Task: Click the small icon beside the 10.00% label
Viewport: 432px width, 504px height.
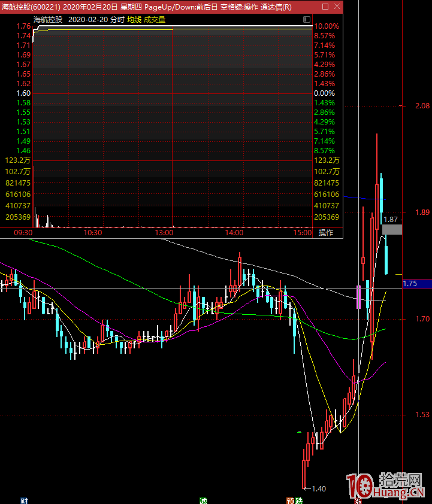Action: click(x=307, y=19)
